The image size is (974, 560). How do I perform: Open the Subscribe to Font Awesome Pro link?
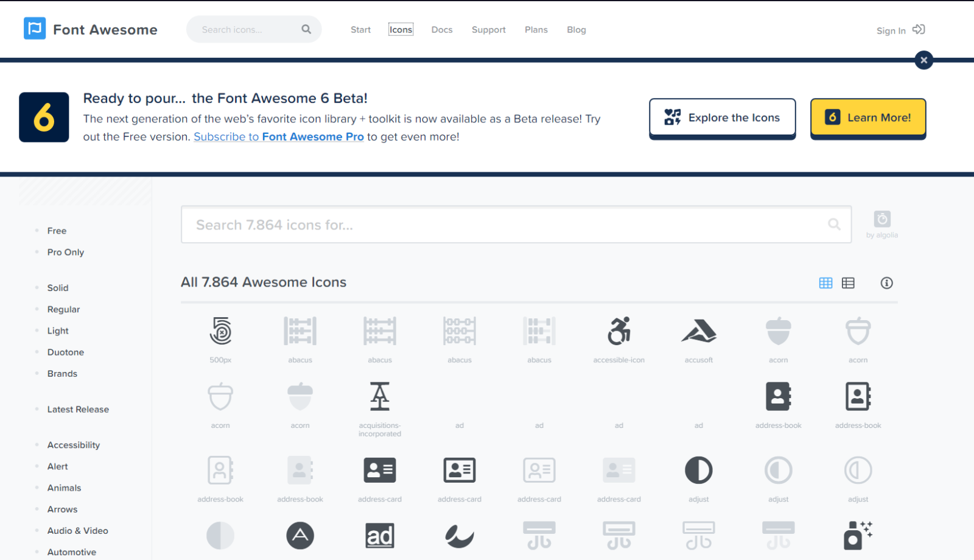(x=279, y=136)
